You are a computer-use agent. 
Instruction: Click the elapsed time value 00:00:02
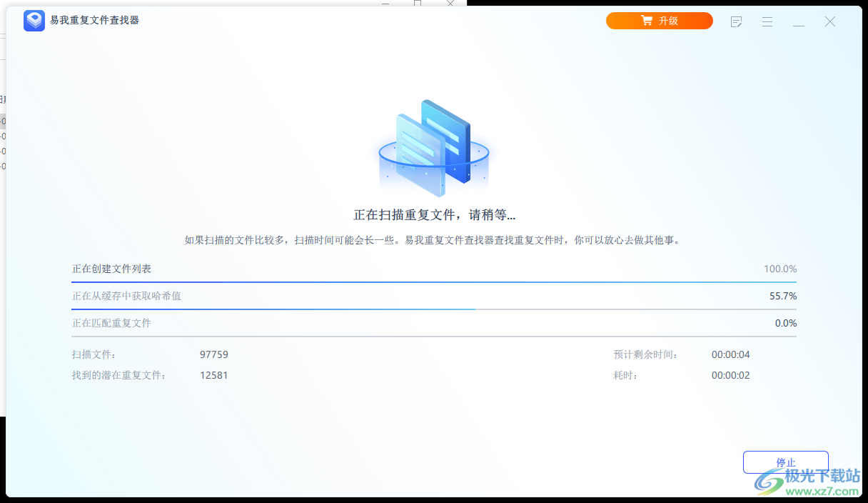731,375
